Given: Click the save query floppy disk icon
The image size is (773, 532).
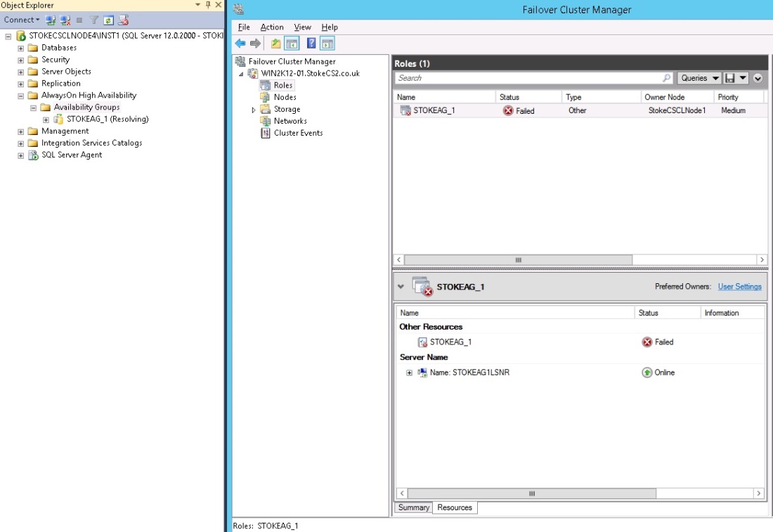Looking at the screenshot, I should pos(729,78).
